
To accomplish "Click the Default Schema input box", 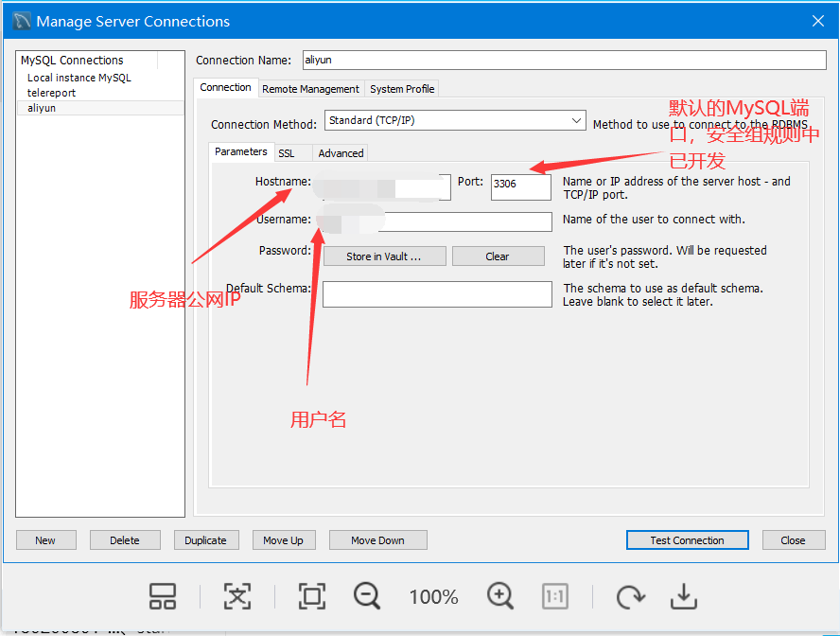I will 437,294.
